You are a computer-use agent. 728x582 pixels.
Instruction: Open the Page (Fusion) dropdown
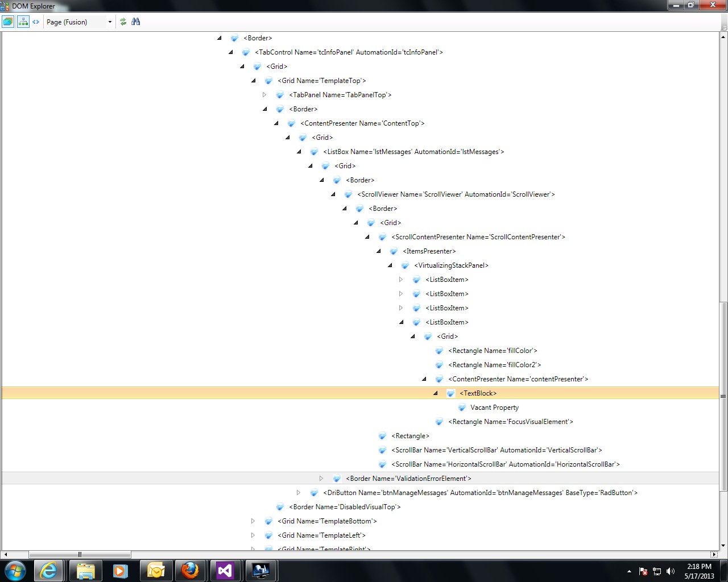coord(79,22)
